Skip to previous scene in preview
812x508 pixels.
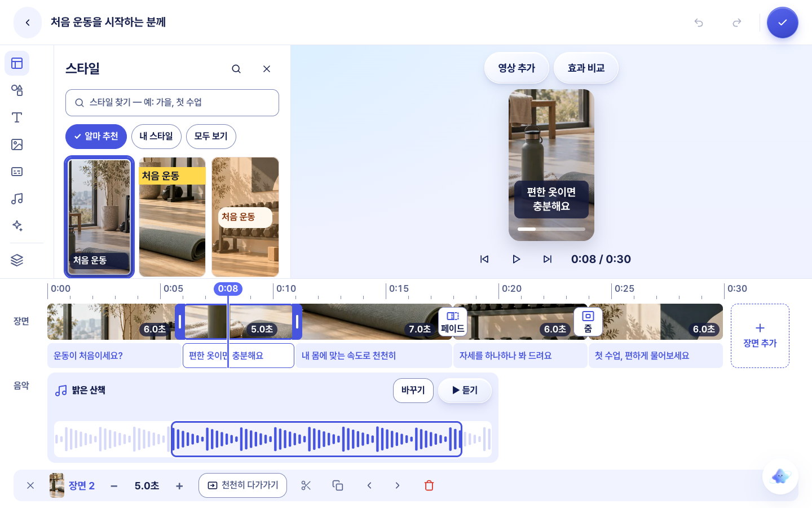[x=484, y=259]
